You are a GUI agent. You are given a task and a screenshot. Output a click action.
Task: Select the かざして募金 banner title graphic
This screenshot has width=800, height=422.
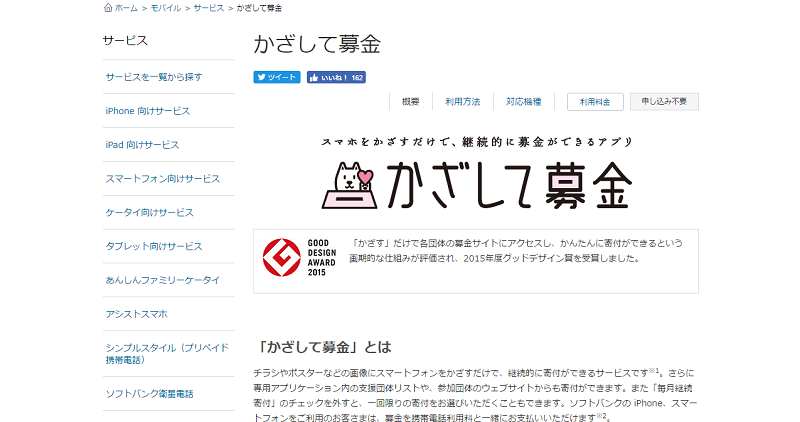click(x=509, y=185)
